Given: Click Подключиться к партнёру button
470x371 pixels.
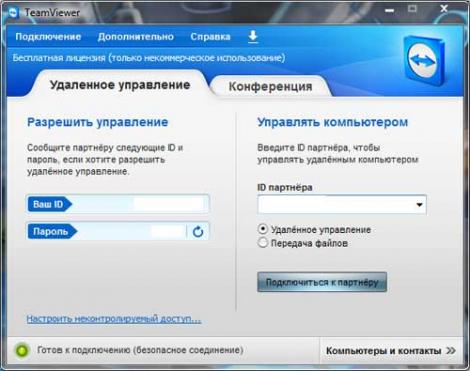Looking at the screenshot, I should [x=322, y=282].
